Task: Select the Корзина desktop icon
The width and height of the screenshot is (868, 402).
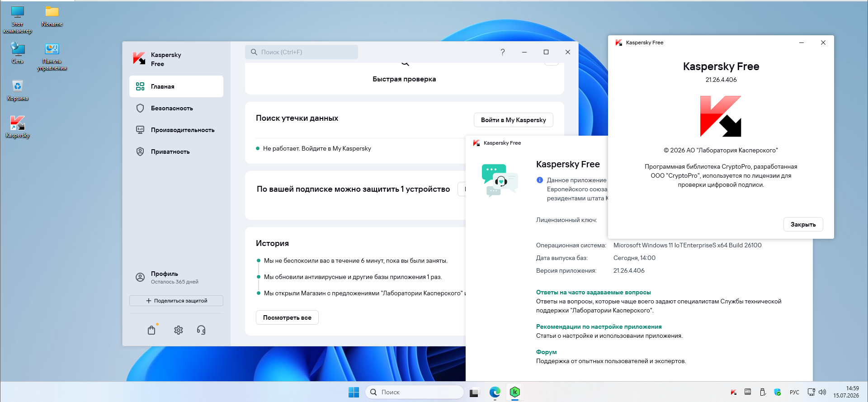Action: pyautogui.click(x=18, y=90)
